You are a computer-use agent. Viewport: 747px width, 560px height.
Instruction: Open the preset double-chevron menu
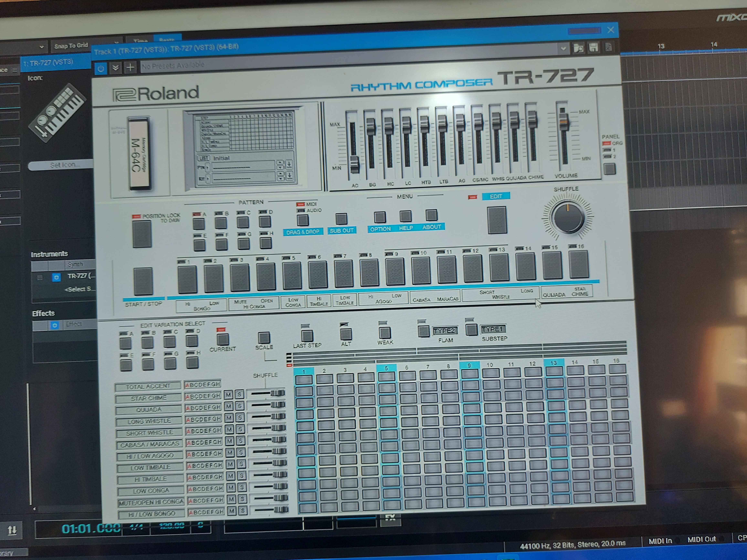(x=116, y=68)
